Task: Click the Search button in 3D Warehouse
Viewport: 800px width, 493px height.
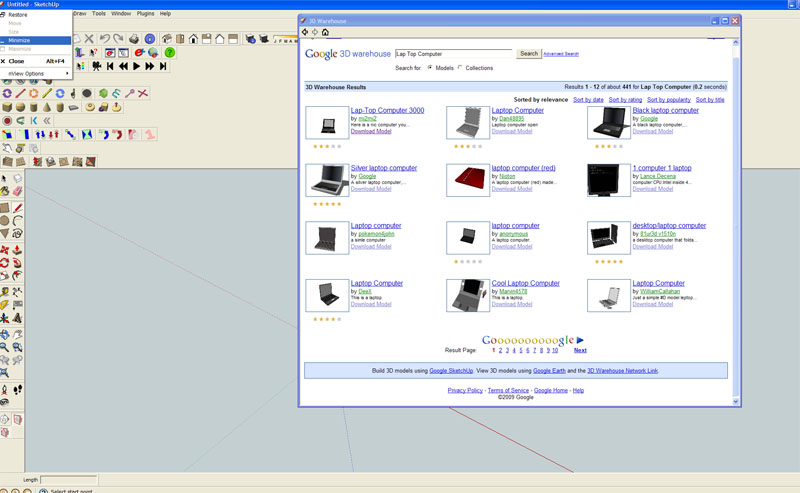Action: (529, 54)
